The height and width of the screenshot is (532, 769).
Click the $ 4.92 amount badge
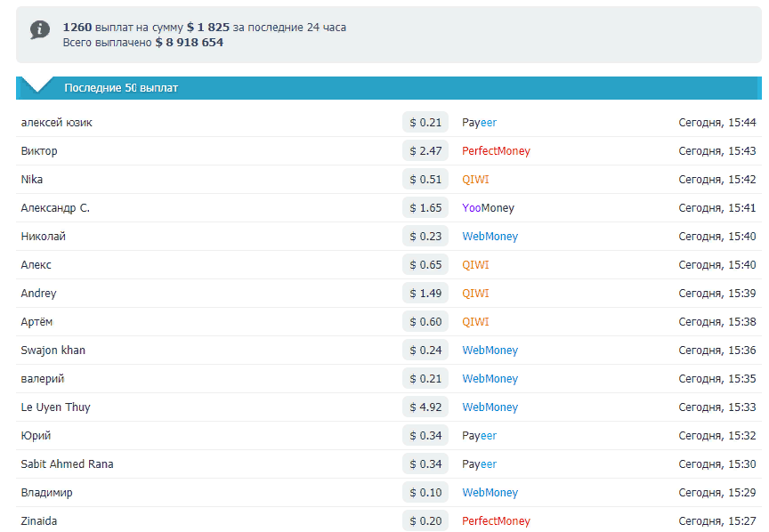point(425,407)
